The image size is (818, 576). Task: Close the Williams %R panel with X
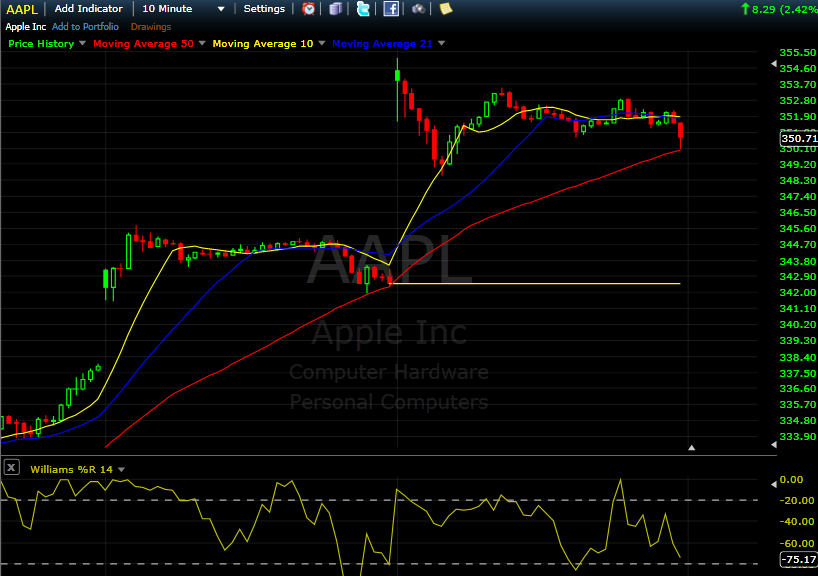11,467
